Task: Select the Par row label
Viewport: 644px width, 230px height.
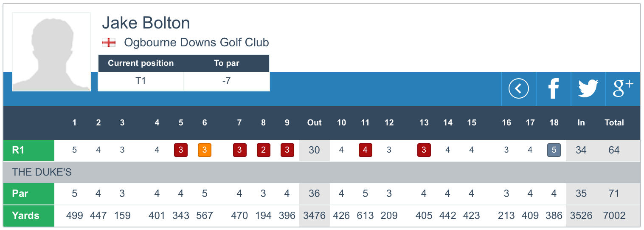Action: tap(29, 194)
